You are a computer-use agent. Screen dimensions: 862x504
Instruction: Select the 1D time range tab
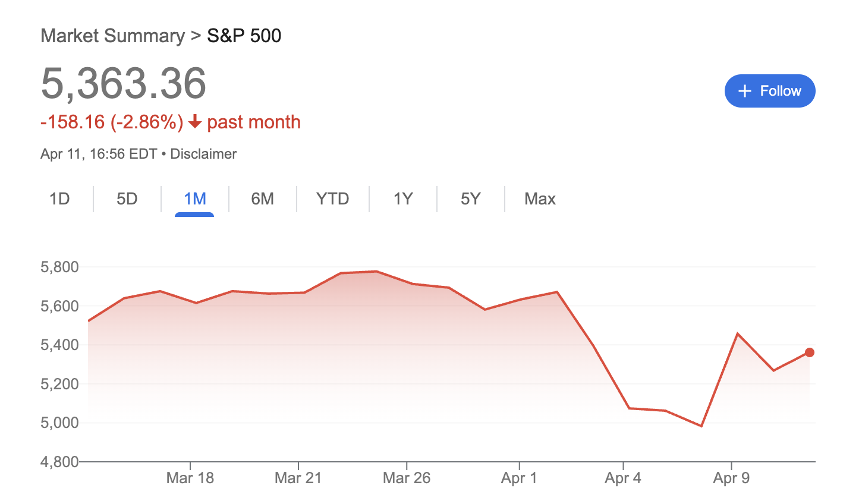tap(59, 199)
